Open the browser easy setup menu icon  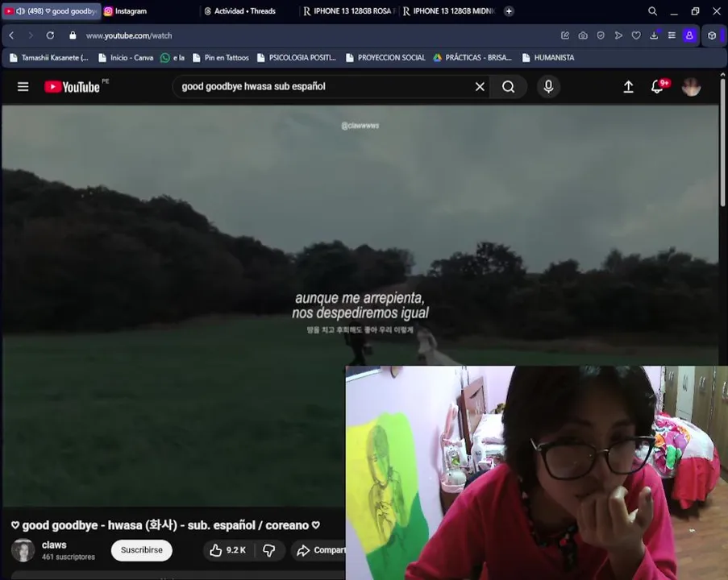click(x=672, y=35)
